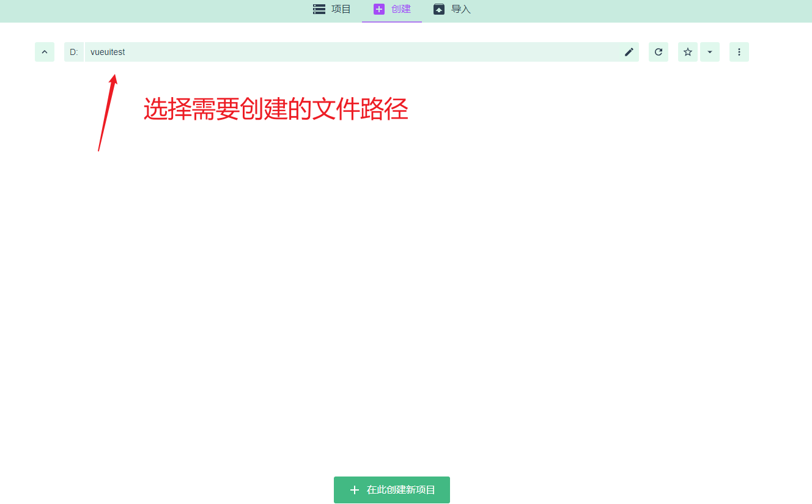Open the more options three-dot menu
Viewport: 812px width, 504px height.
pos(739,52)
